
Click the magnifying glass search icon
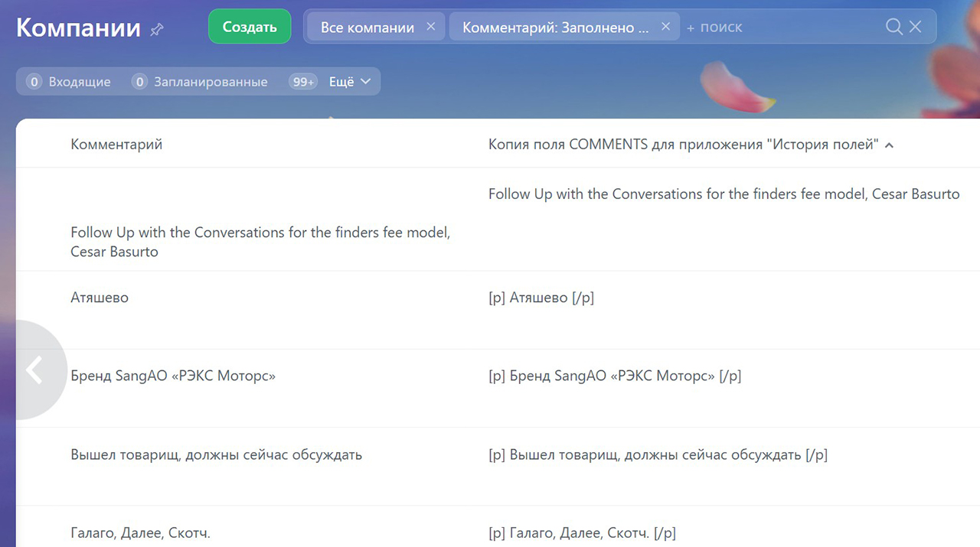coord(893,27)
